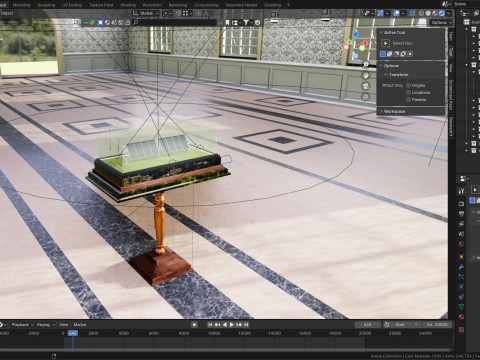Toggle the viewport overlays button
The width and height of the screenshot is (480, 360).
[396, 13]
